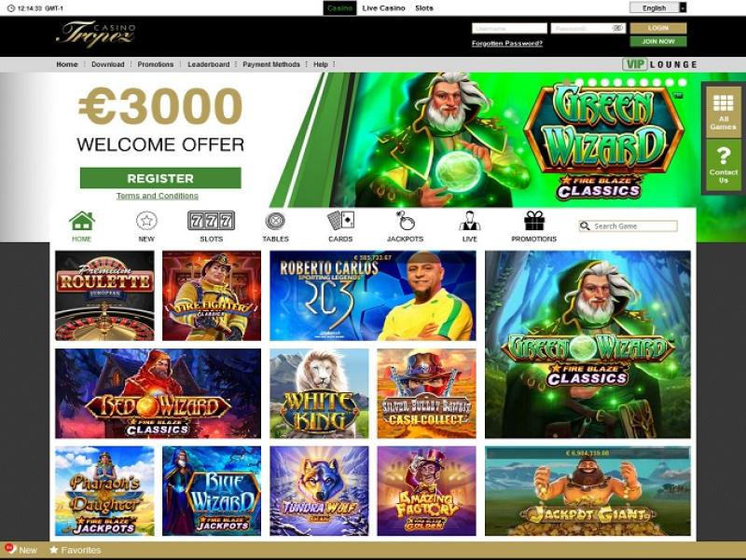Open the Jackpot Giant game thumbnail
746x560 pixels.
(x=587, y=491)
